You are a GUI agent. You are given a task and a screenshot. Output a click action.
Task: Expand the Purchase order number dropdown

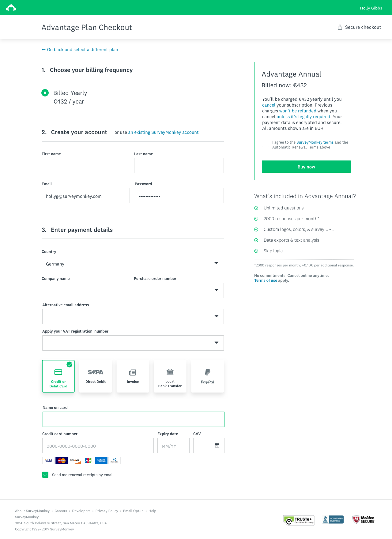[179, 290]
